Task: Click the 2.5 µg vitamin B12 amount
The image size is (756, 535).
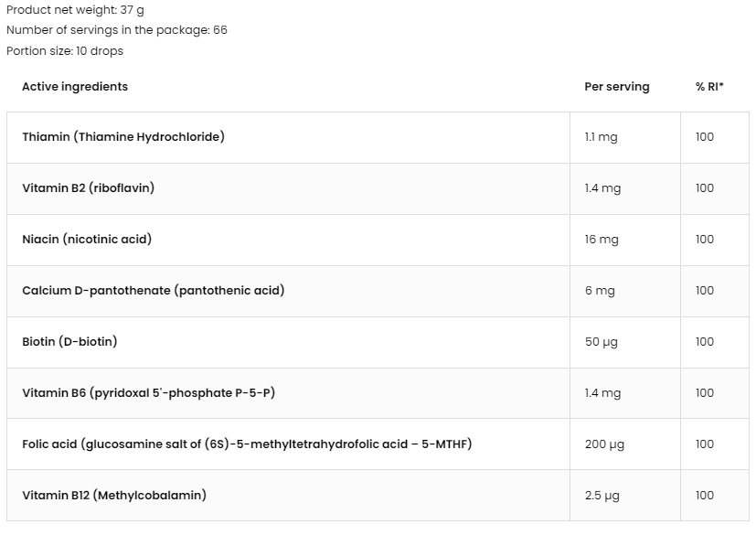Action: pyautogui.click(x=602, y=496)
